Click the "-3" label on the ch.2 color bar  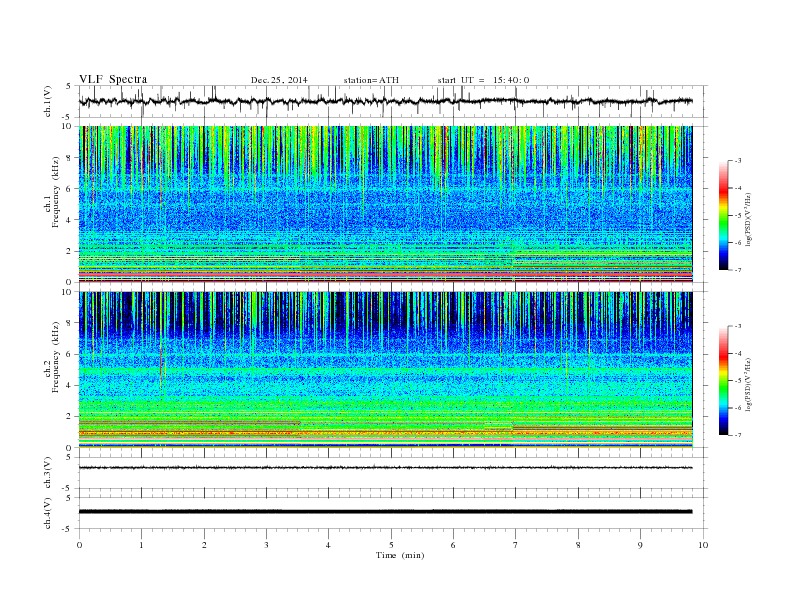coord(738,326)
